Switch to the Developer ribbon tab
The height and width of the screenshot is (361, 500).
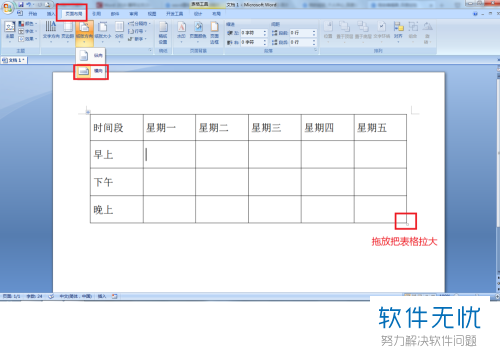coord(175,14)
